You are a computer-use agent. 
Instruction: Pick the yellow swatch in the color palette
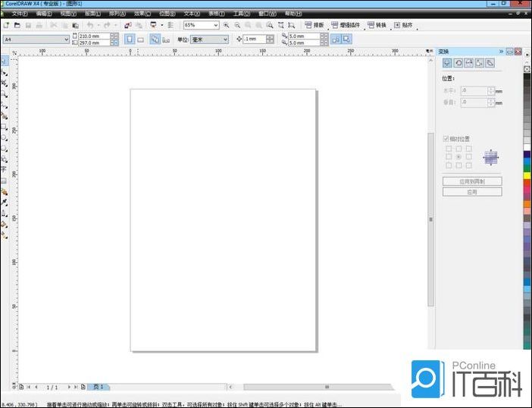[x=527, y=176]
